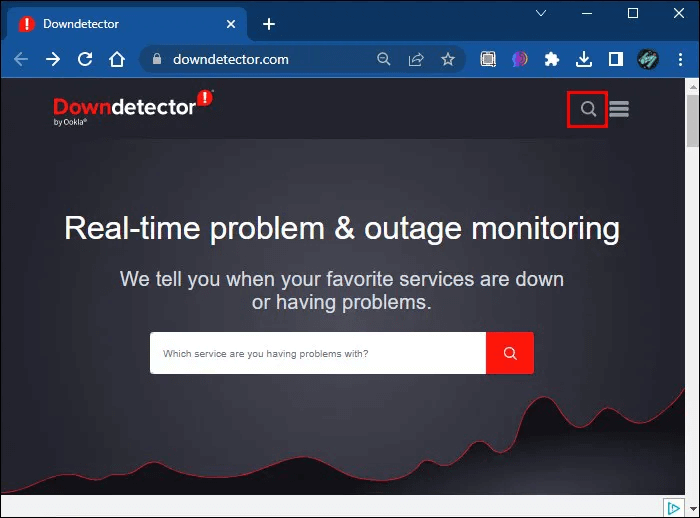700x518 pixels.
Task: Click the scrollbar down arrow
Action: [692, 509]
